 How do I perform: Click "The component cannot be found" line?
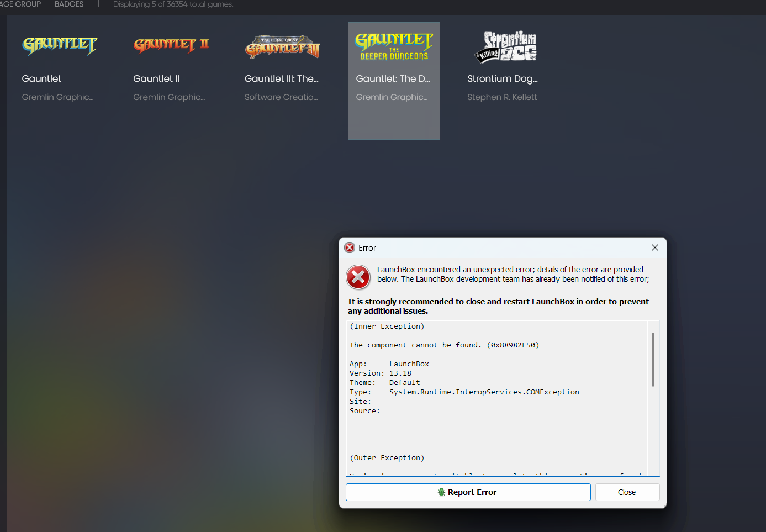coord(444,345)
